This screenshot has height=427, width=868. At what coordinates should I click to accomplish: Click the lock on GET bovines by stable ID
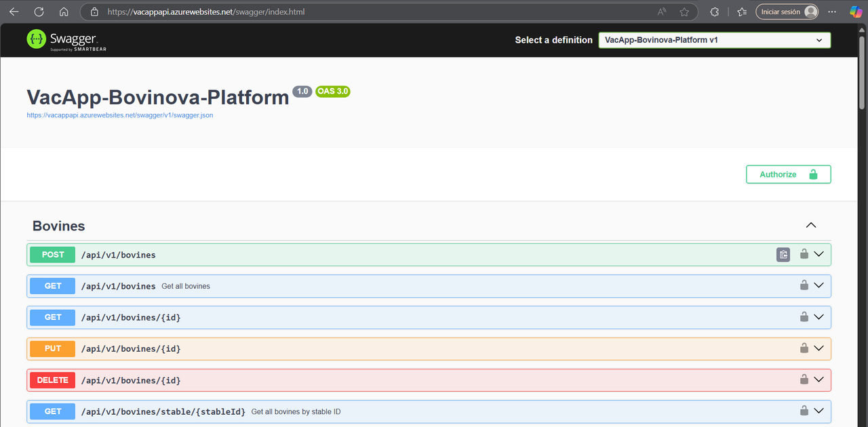tap(804, 411)
